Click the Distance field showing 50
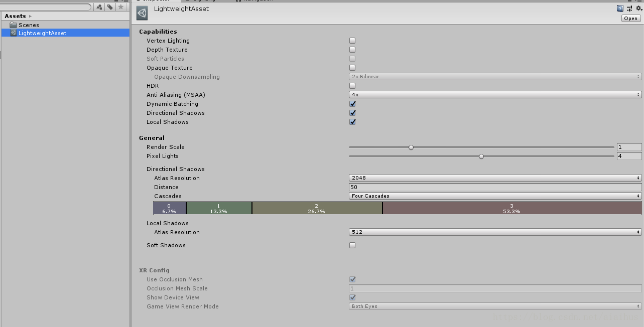Image resolution: width=644 pixels, height=327 pixels. point(495,187)
